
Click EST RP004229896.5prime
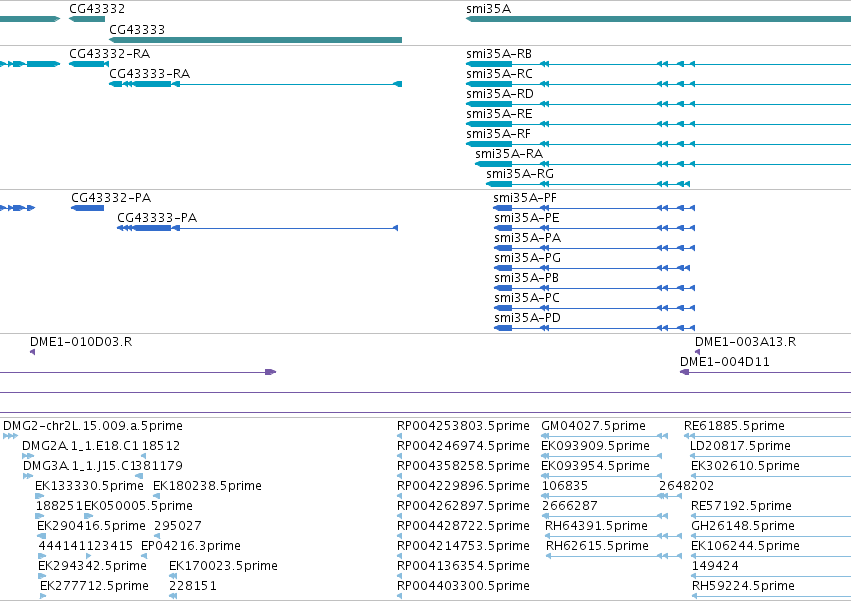[463, 486]
